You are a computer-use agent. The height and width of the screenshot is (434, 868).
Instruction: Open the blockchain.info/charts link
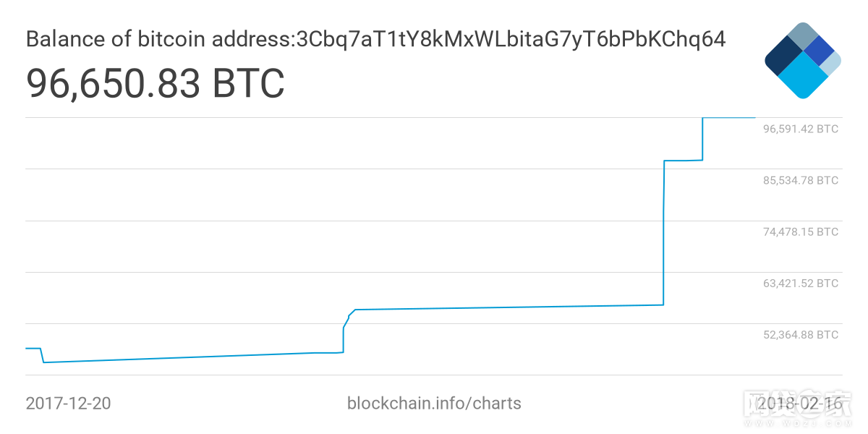[x=434, y=403]
